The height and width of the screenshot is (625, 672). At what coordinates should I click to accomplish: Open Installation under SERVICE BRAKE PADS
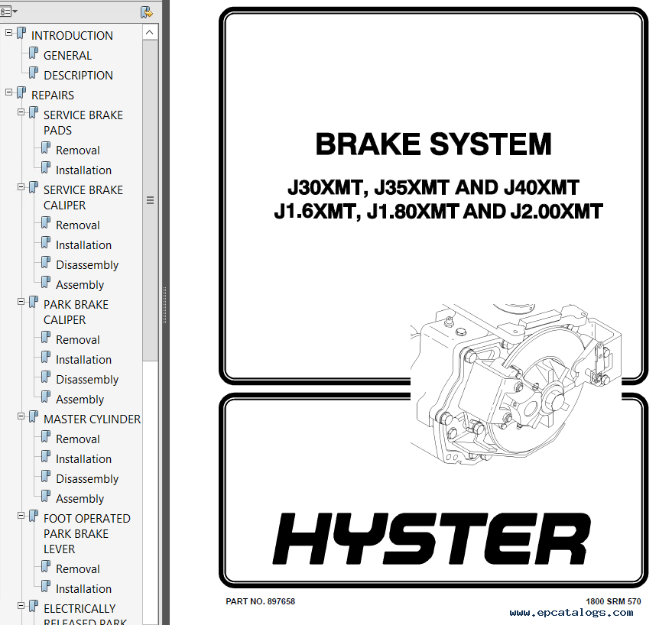(x=83, y=170)
